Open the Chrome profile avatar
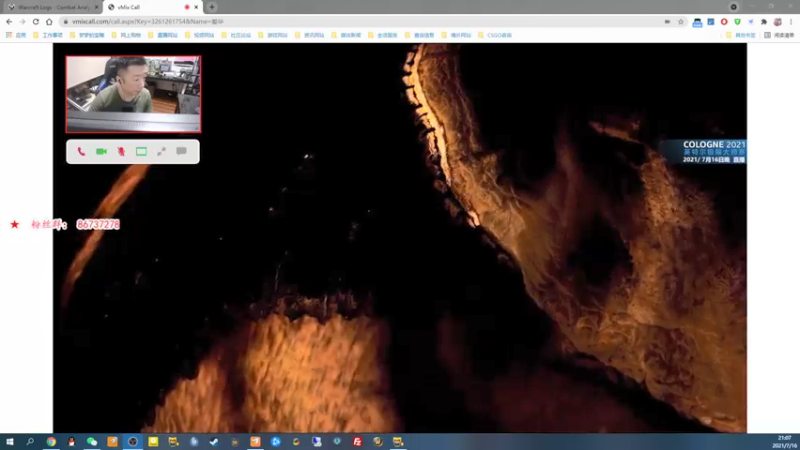This screenshot has height=450, width=800. pyautogui.click(x=778, y=21)
